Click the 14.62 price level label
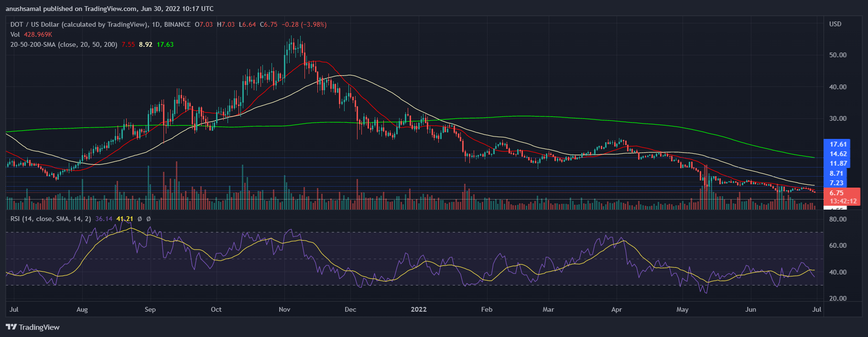Viewport: 868px width, 337px height. click(838, 154)
